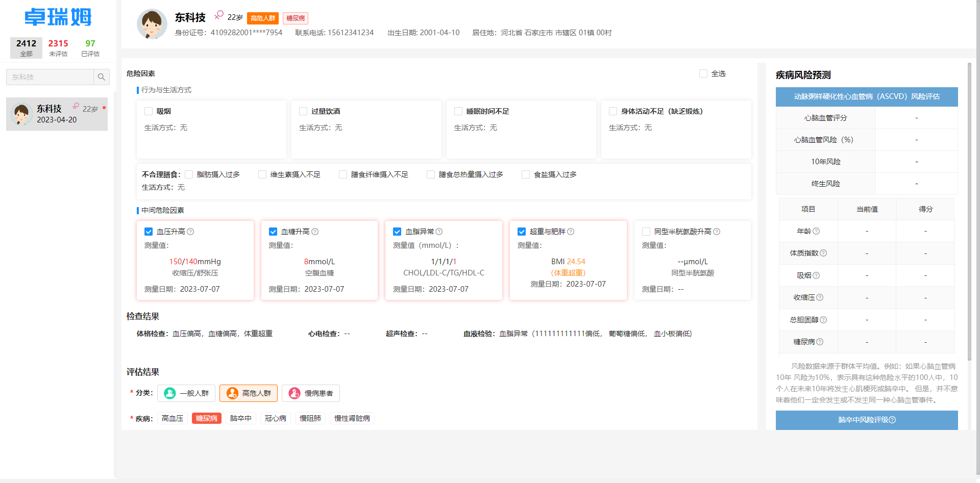Click the 脑卒中风险评级 button
This screenshot has width=980, height=483.
pos(866,420)
